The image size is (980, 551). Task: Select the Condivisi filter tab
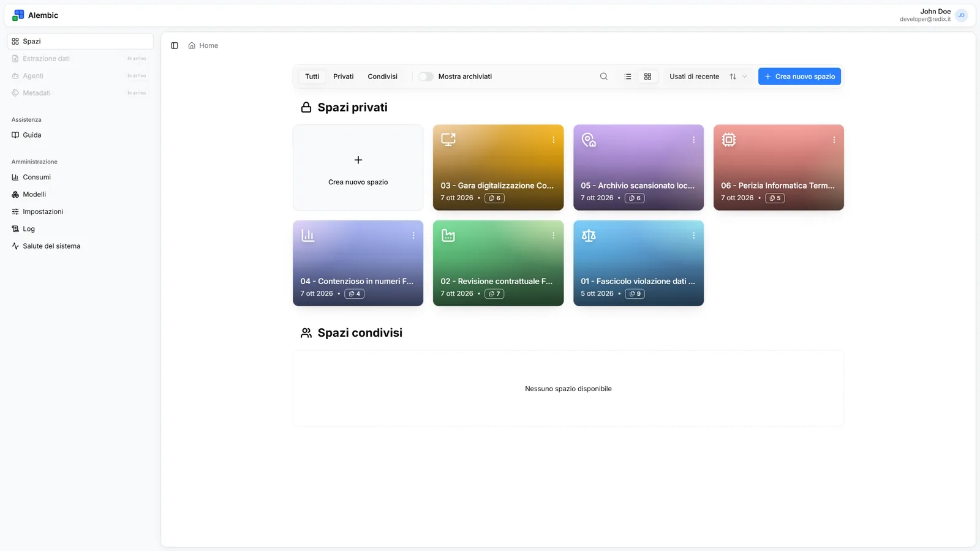click(383, 77)
